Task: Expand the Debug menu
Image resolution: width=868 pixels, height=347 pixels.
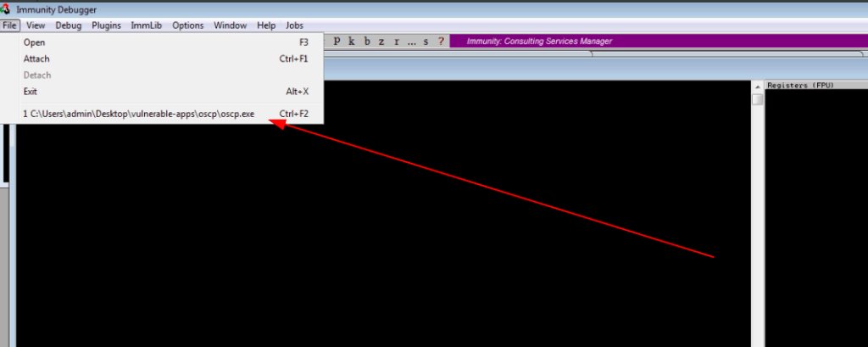Action: coord(69,25)
